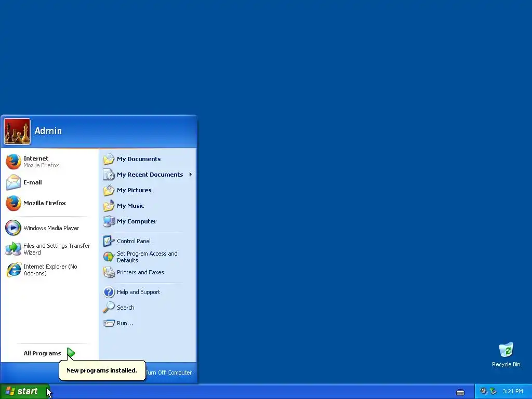
Task: Click the first system tray icon
Action: click(x=483, y=391)
